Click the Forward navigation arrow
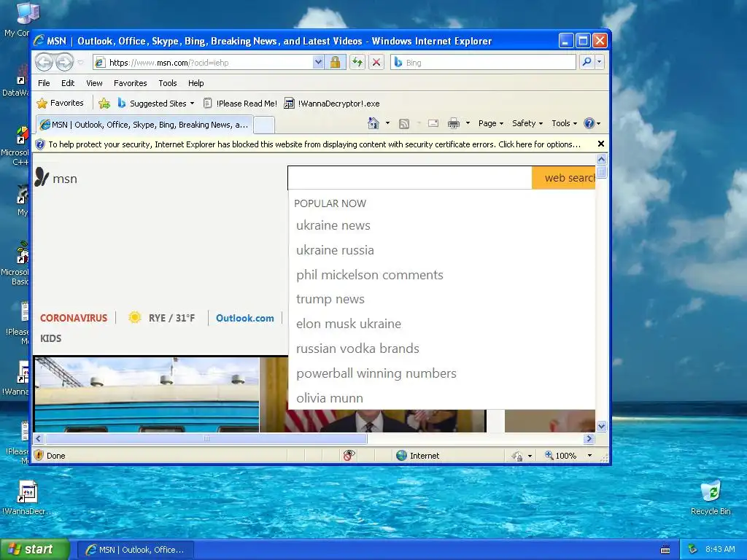Image resolution: width=747 pixels, height=560 pixels. pos(64,63)
